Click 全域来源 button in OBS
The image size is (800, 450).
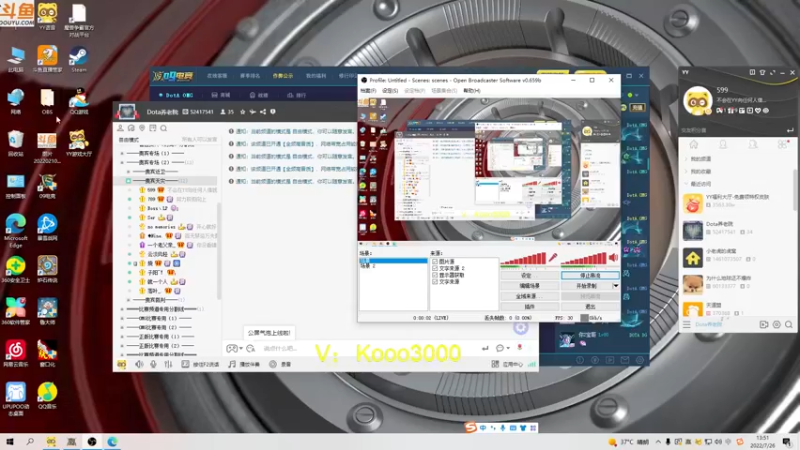click(x=529, y=296)
